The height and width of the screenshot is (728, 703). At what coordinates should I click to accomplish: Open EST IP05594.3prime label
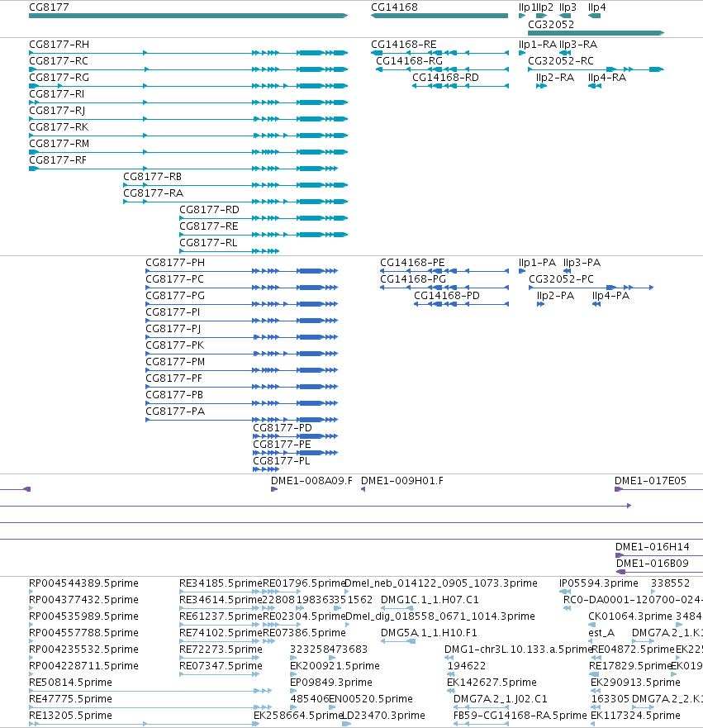pyautogui.click(x=599, y=583)
